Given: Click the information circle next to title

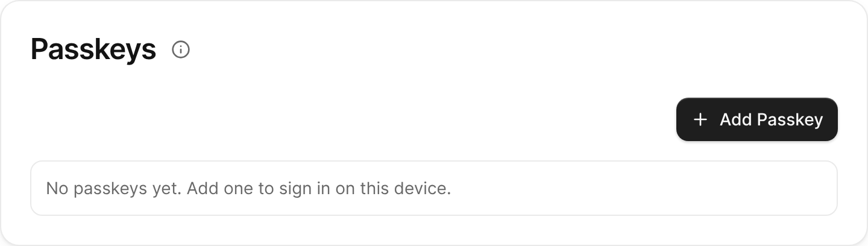Looking at the screenshot, I should [181, 49].
